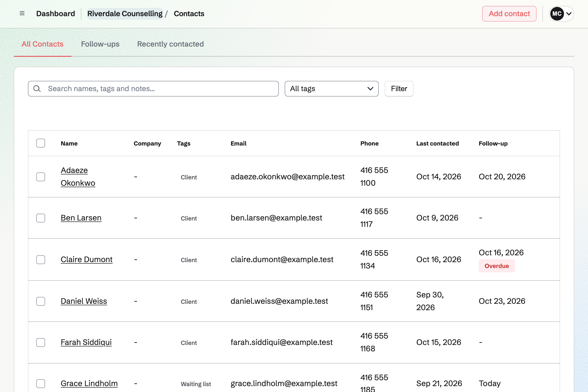Open the Recently contacted tab
588x392 pixels.
tap(171, 44)
